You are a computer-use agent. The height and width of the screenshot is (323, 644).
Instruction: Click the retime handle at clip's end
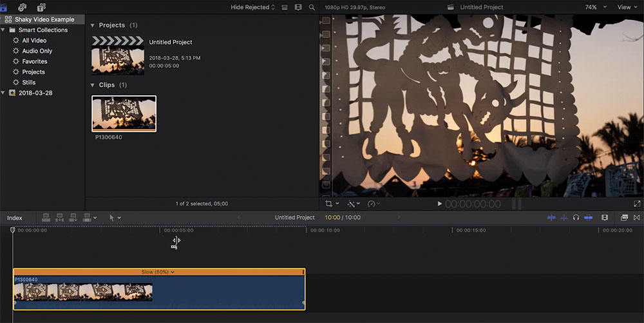(x=303, y=272)
